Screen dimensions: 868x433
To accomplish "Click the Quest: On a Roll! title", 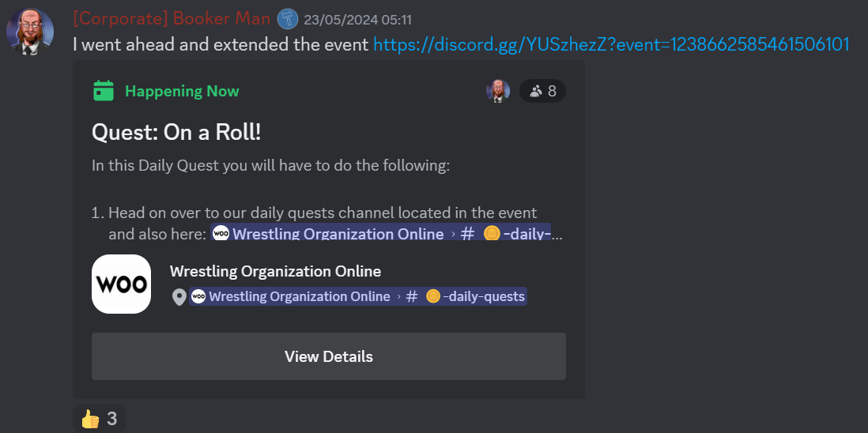I will pyautogui.click(x=176, y=132).
